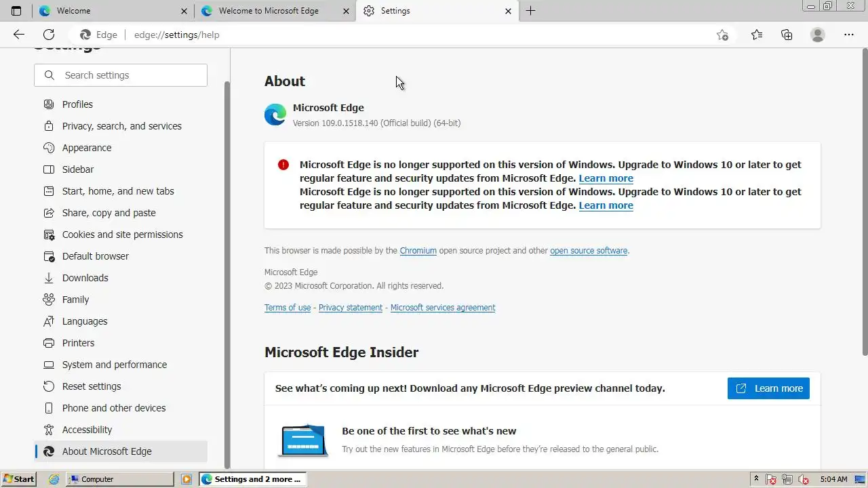Select the Settings tab
This screenshot has height=488, width=868.
[x=436, y=11]
